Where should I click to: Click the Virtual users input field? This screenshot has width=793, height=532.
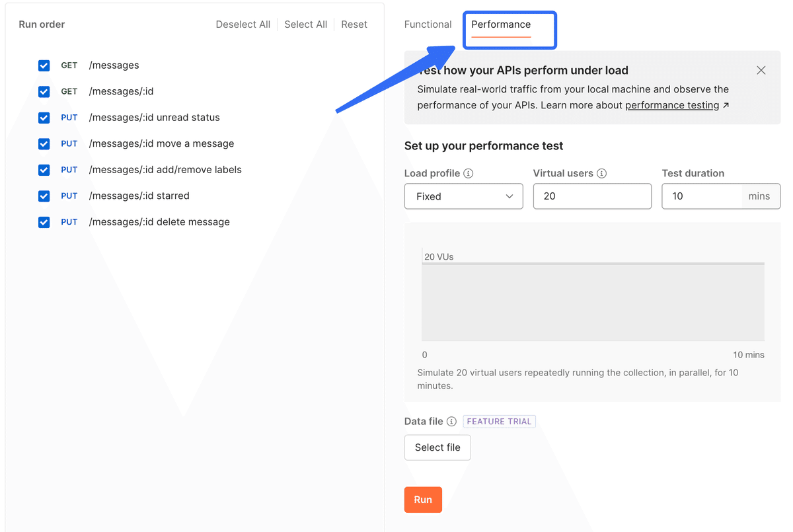(x=592, y=196)
